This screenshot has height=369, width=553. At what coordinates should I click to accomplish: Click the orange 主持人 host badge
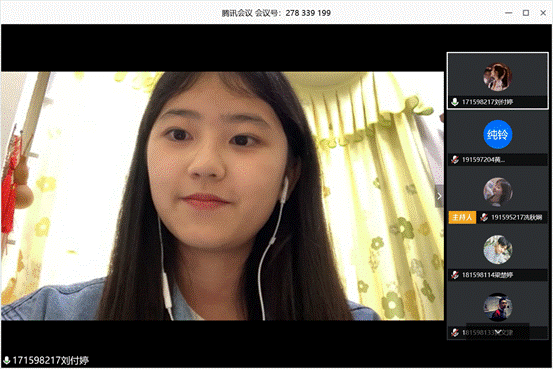point(462,217)
